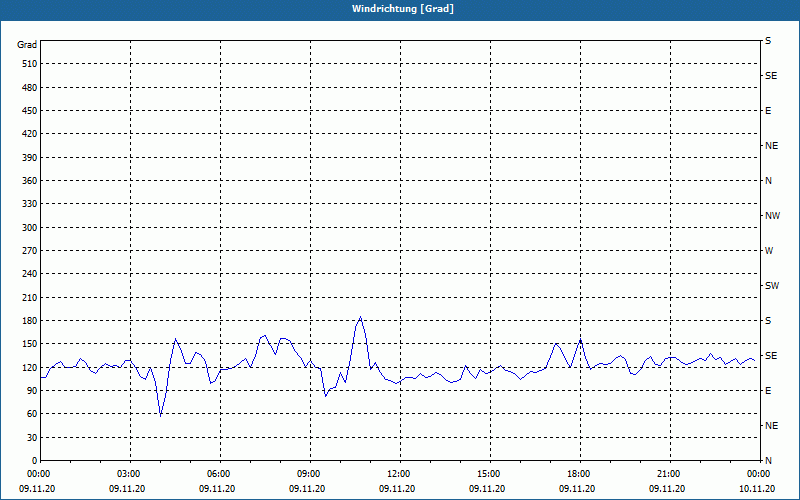Select the 15:00 time axis label

click(x=487, y=474)
